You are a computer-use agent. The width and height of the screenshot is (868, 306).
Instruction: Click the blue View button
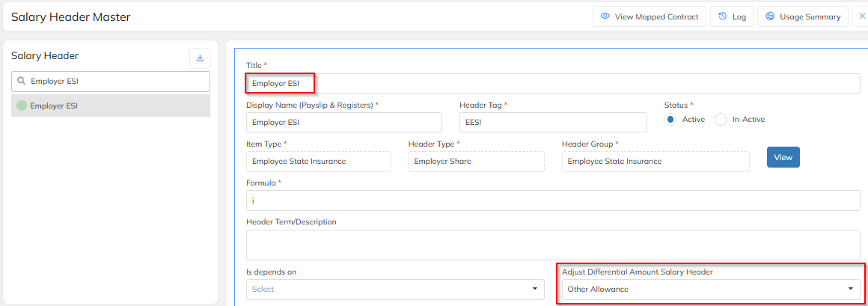click(783, 157)
